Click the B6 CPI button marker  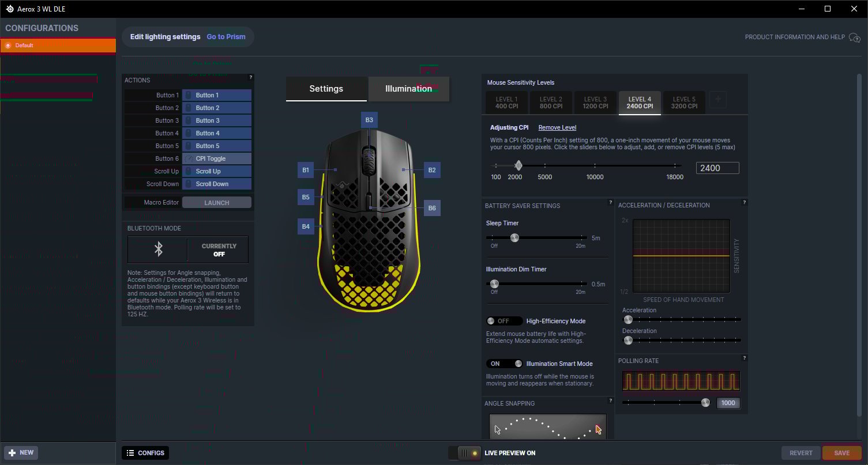pos(432,209)
